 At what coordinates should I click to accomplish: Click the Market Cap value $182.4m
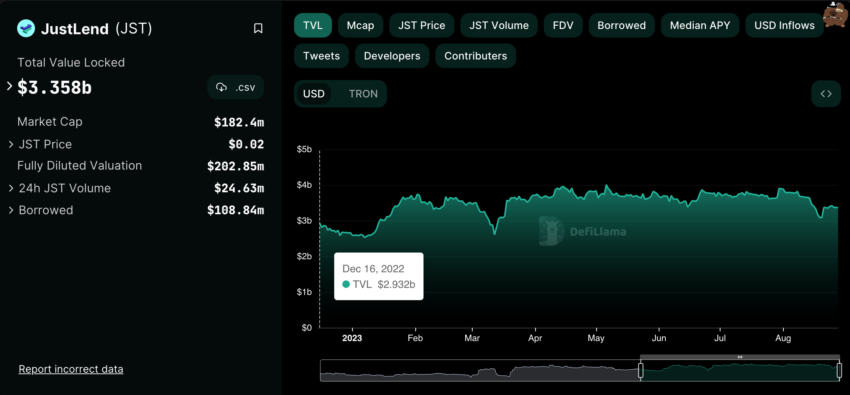(239, 122)
